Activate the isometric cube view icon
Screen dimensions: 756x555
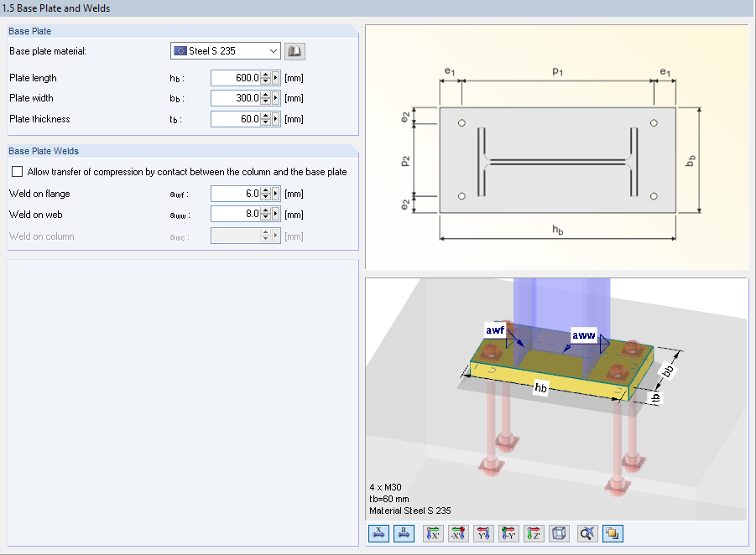click(559, 533)
